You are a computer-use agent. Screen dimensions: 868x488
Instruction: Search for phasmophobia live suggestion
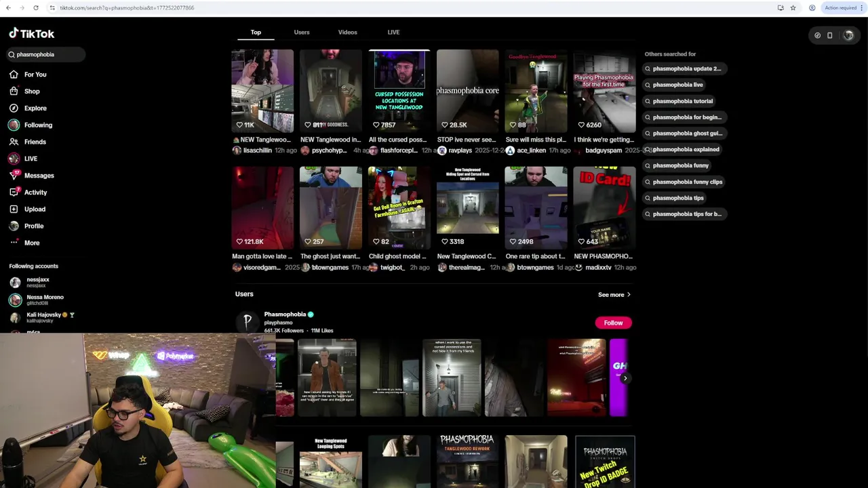pyautogui.click(x=673, y=85)
